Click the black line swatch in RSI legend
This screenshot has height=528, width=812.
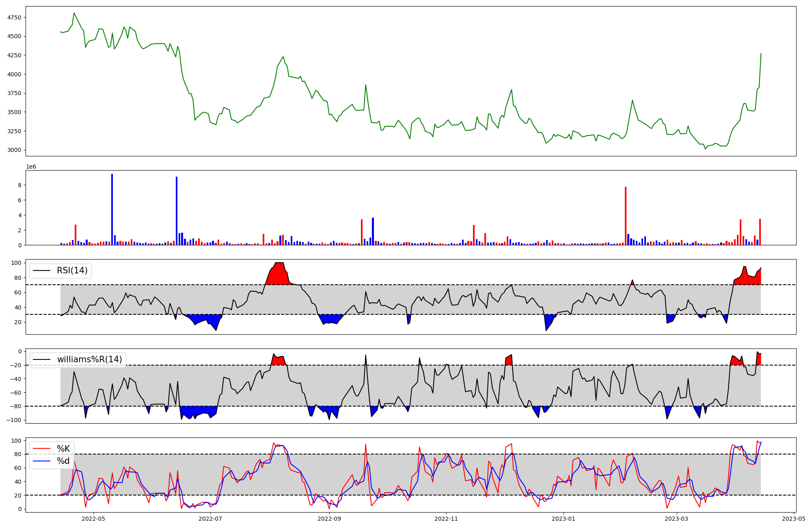pyautogui.click(x=41, y=270)
